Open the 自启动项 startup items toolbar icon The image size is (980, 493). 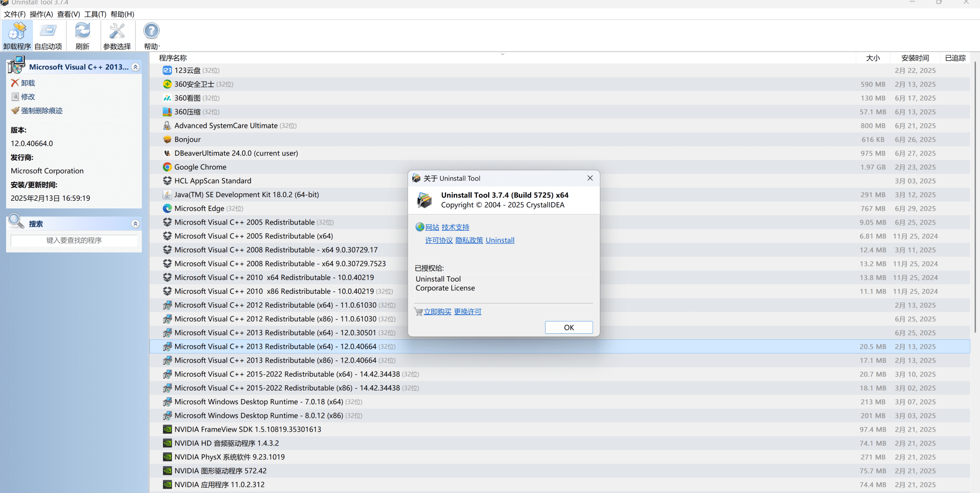tap(48, 36)
